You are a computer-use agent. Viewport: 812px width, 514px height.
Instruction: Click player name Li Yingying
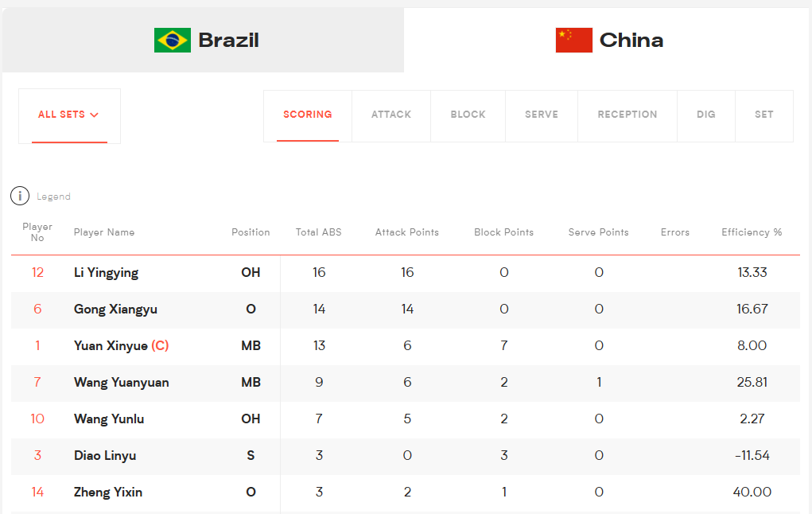coord(106,273)
